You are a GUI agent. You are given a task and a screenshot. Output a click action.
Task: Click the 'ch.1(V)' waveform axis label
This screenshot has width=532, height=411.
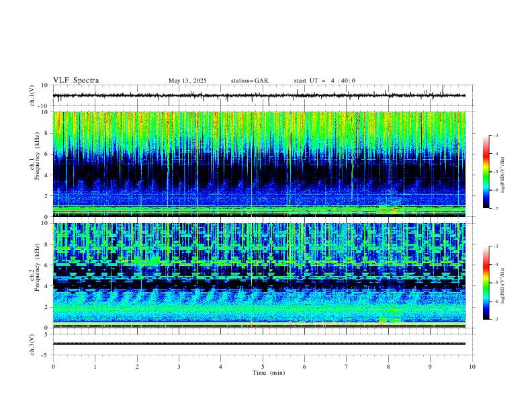(32, 95)
